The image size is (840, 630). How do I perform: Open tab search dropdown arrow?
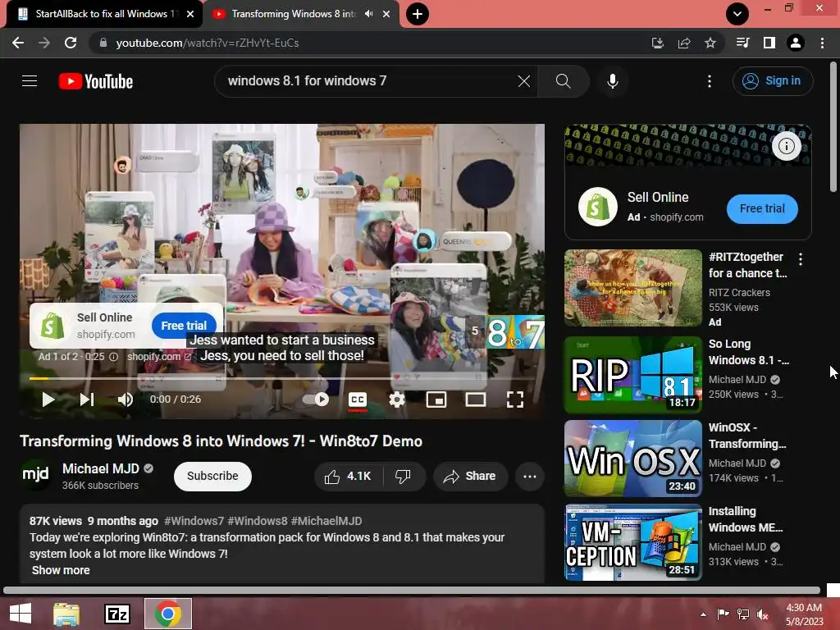(x=737, y=14)
